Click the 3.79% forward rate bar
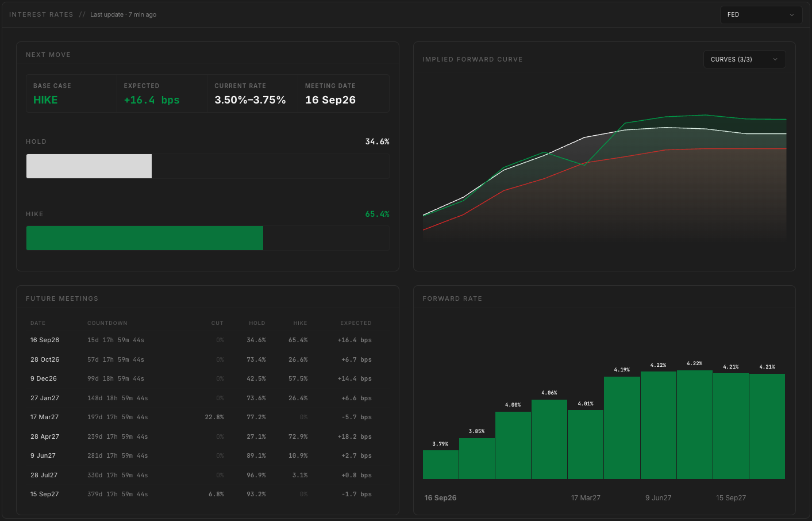This screenshot has height=521, width=812. pyautogui.click(x=441, y=465)
